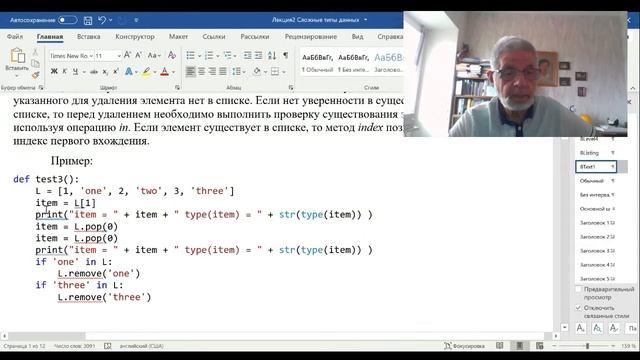Image resolution: width=640 pixels, height=360 pixels.
Task: Click the Increase Indent icon
Action: point(258,55)
